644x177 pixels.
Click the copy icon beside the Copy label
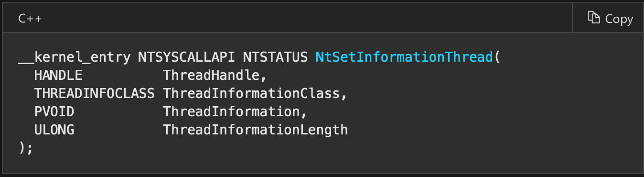(594, 18)
